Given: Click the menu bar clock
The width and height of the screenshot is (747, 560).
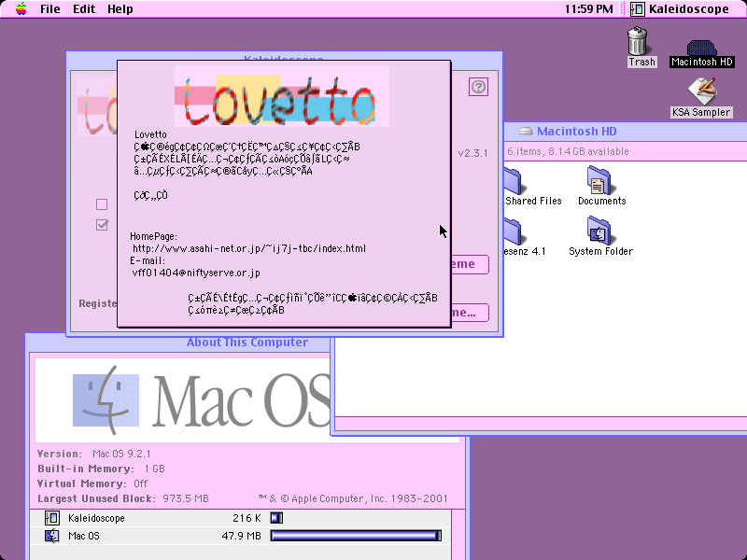Looking at the screenshot, I should coord(589,9).
